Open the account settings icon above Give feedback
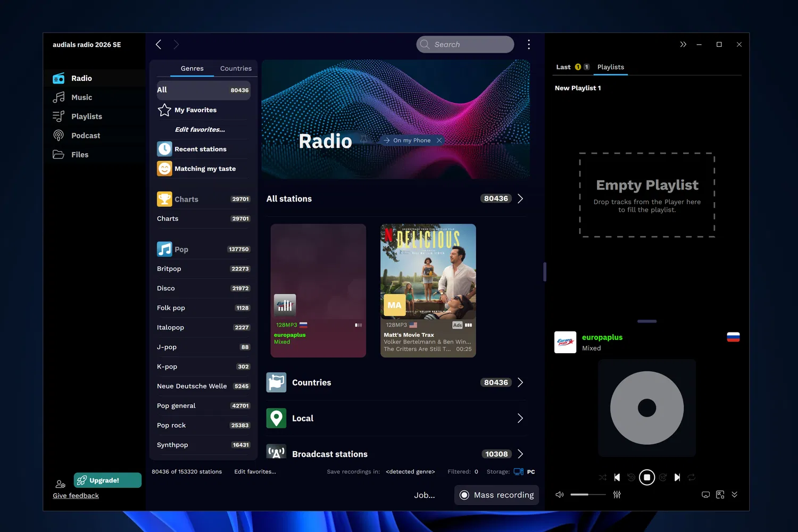 61,484
